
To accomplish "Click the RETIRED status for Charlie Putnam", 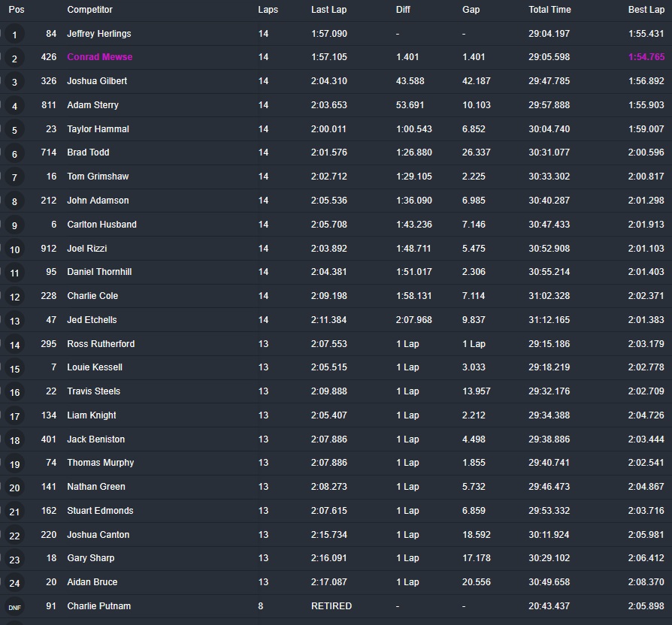I will (331, 606).
